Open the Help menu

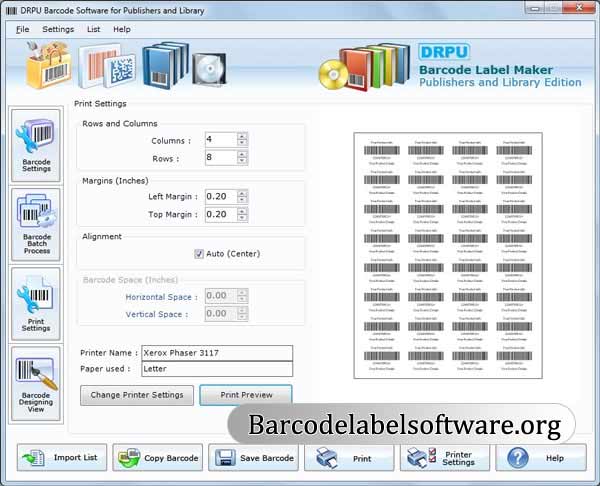click(x=122, y=29)
